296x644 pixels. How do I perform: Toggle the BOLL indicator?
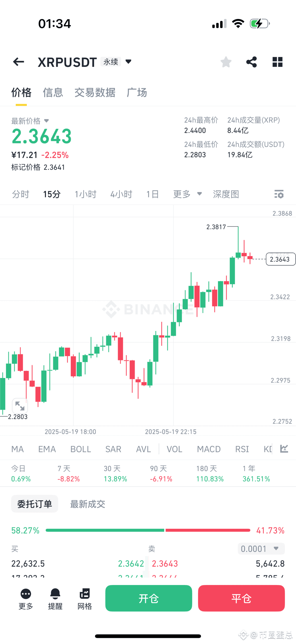point(81,449)
